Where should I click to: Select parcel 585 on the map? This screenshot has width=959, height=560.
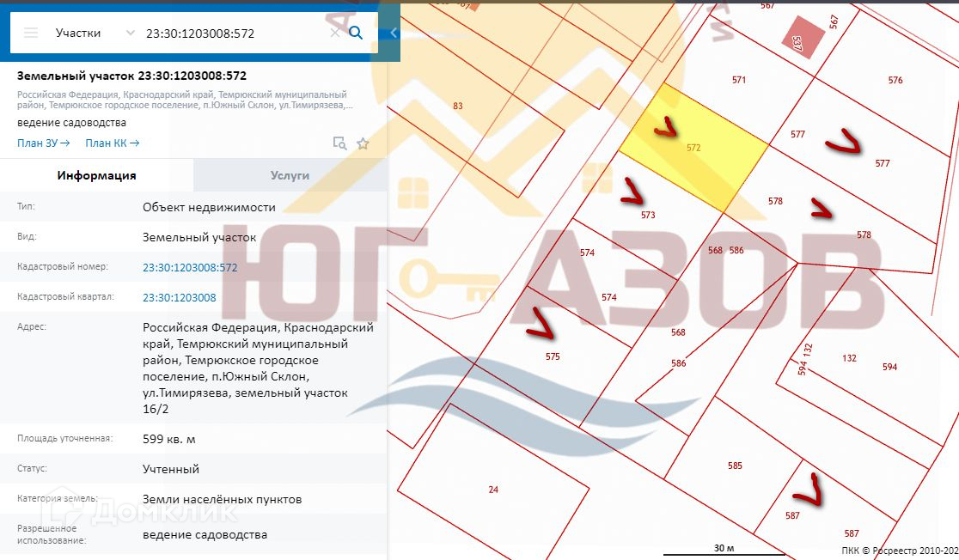coord(736,466)
